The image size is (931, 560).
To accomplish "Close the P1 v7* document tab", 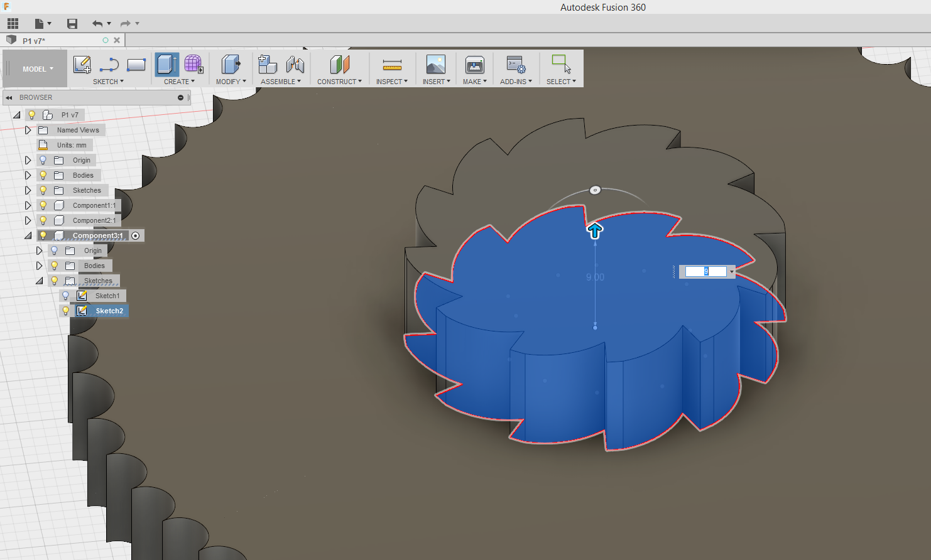I will click(x=117, y=40).
